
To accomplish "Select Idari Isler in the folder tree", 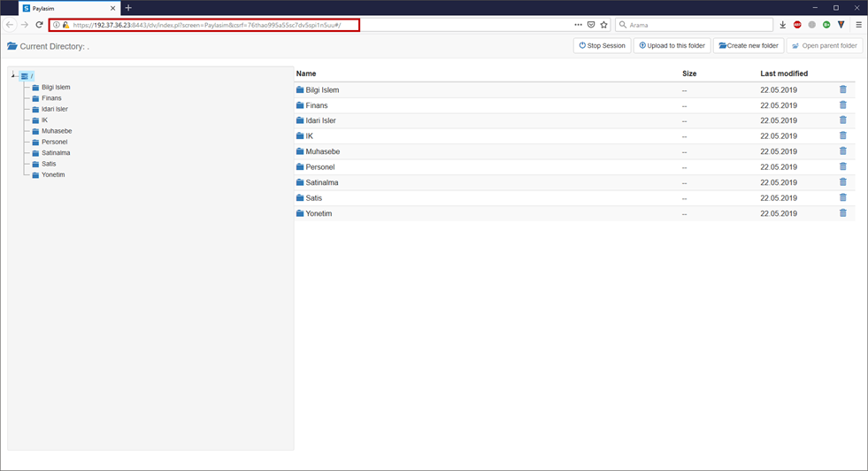I will pyautogui.click(x=55, y=109).
